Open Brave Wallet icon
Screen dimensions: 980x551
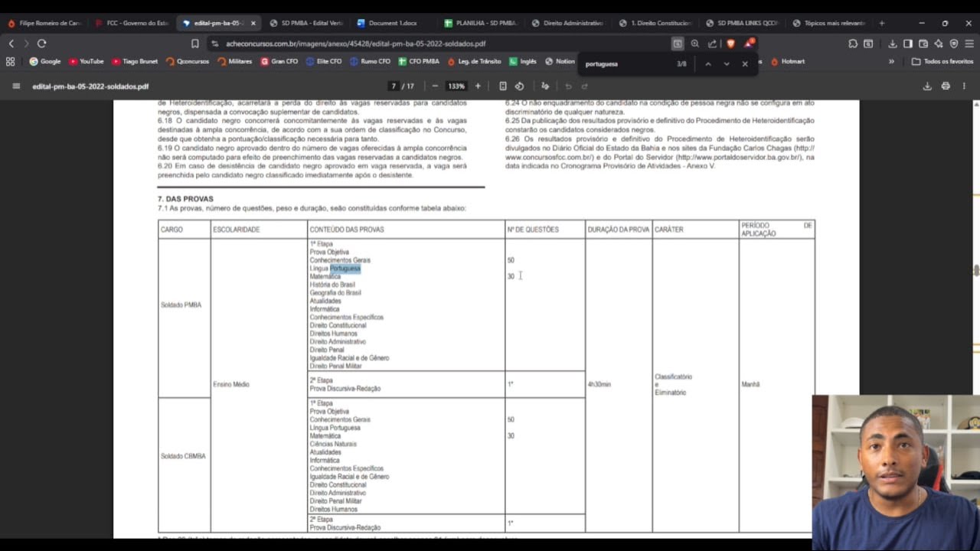click(x=923, y=44)
